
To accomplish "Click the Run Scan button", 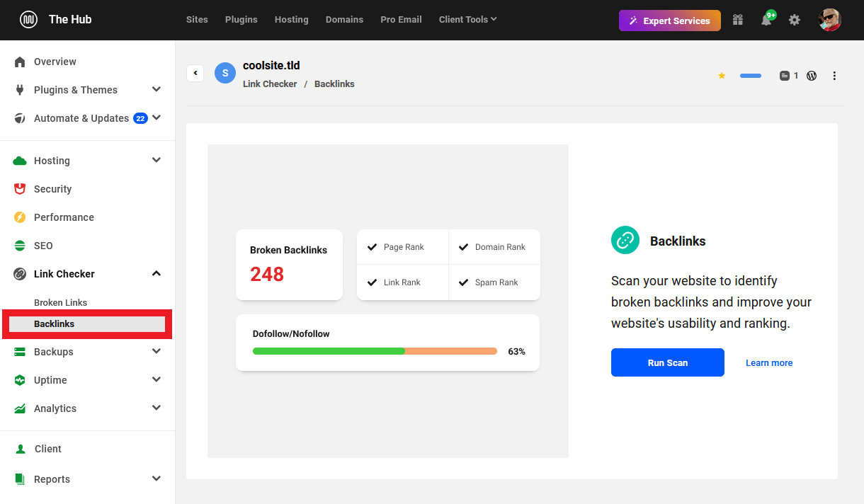I will tap(667, 362).
